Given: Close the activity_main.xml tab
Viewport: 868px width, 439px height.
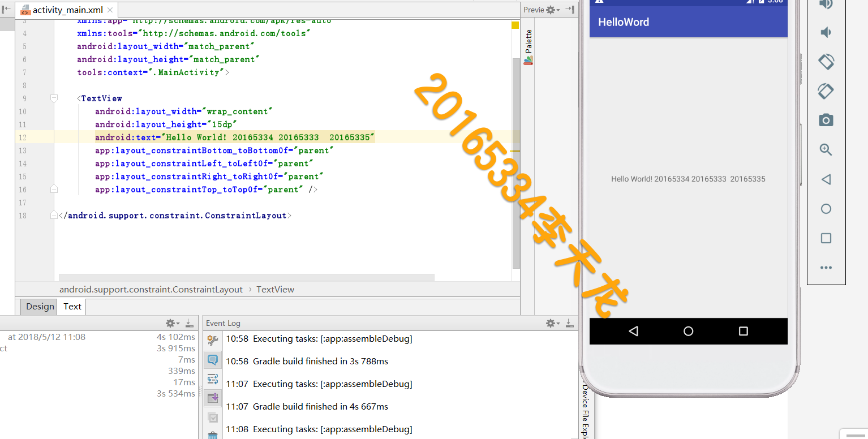Looking at the screenshot, I should 110,10.
